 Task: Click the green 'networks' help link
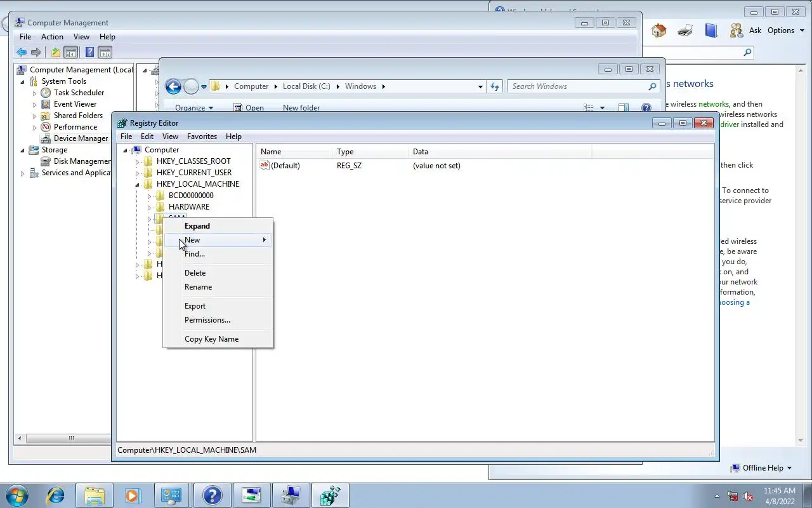click(x=714, y=104)
